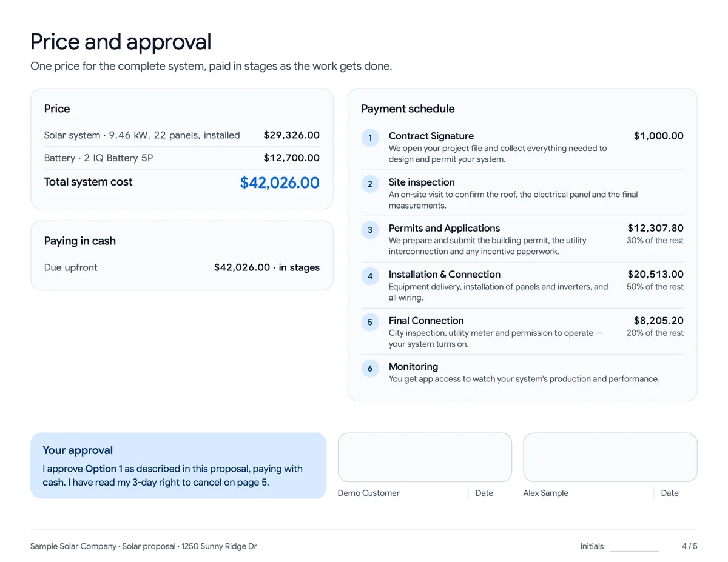The width and height of the screenshot is (728, 562).
Task: Click the 'Permits and Applications' step title
Action: [444, 228]
